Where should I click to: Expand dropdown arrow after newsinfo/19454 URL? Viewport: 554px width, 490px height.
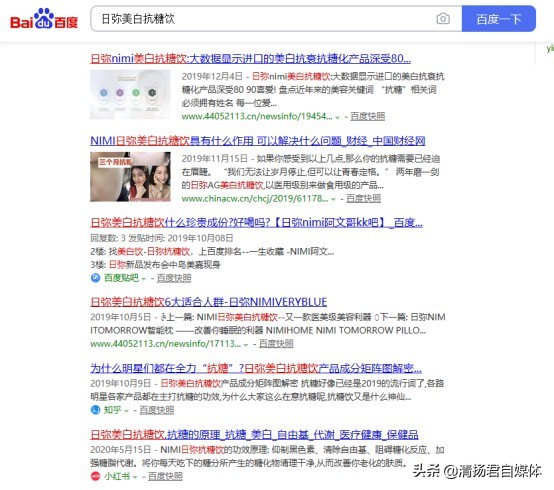tap(337, 117)
